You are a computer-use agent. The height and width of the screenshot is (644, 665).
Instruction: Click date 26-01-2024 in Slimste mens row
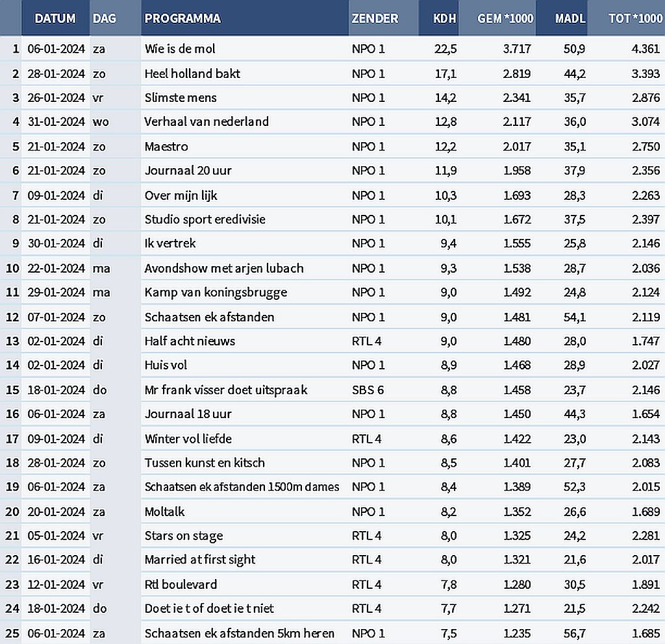56,98
